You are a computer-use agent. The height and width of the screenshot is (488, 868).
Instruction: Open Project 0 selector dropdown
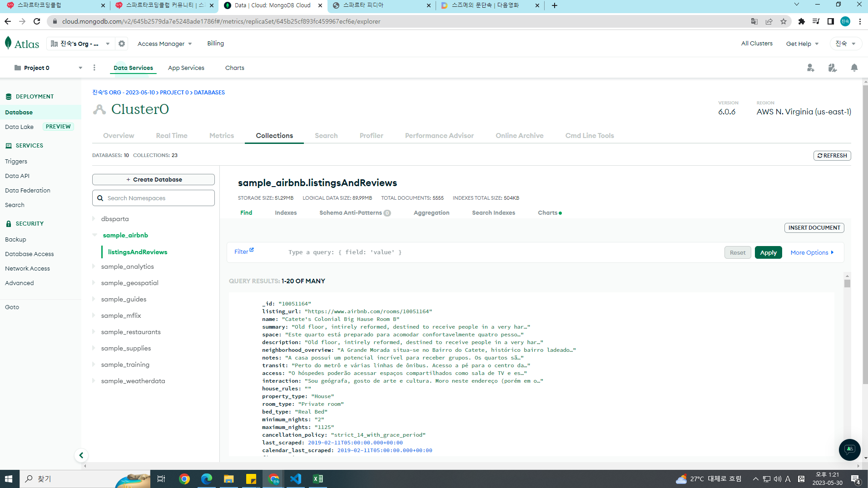coord(48,68)
